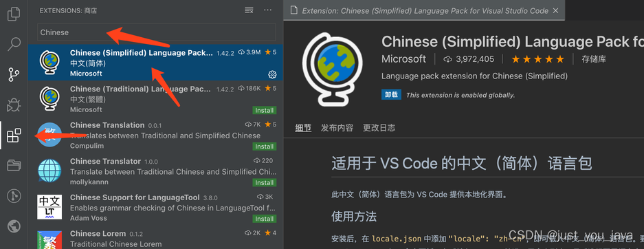The width and height of the screenshot is (644, 249).
Task: Click Chinese Support for LanguageTool icon
Action: 49,207
